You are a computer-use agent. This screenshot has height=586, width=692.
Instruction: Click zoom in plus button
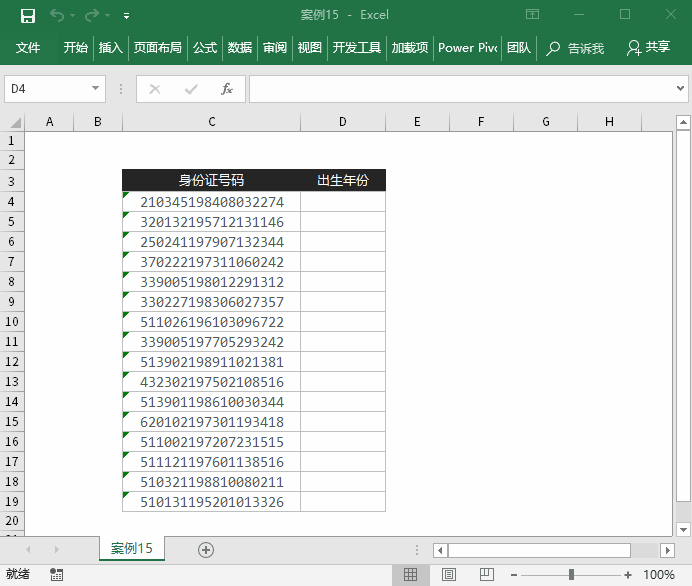[x=628, y=575]
